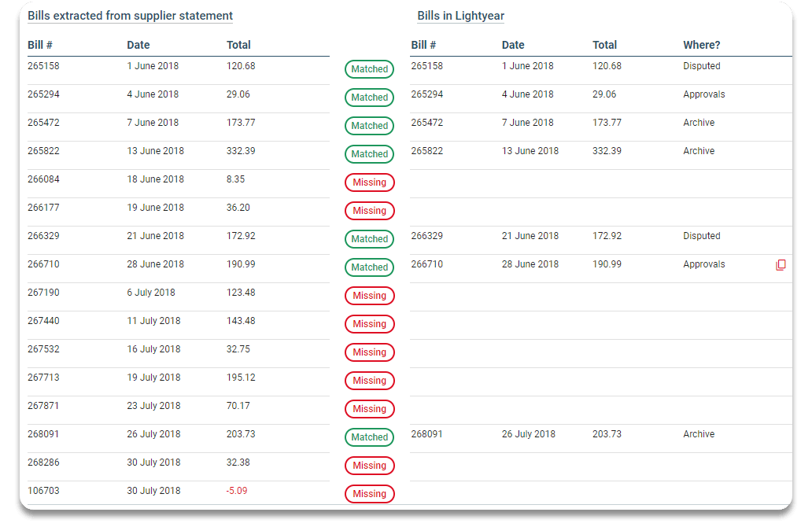Click the Disputed status for Lightyear bill 265158
The height and width of the screenshot is (527, 812).
[x=701, y=66]
